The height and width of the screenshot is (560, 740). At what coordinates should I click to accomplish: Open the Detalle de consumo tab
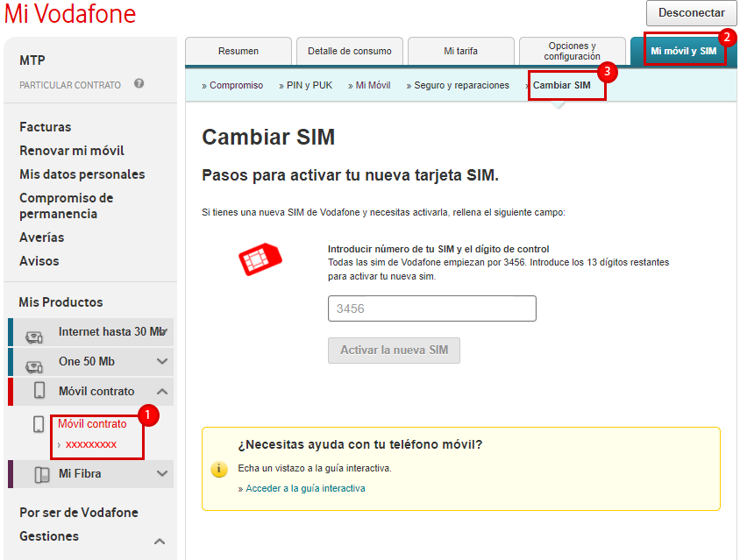[349, 51]
